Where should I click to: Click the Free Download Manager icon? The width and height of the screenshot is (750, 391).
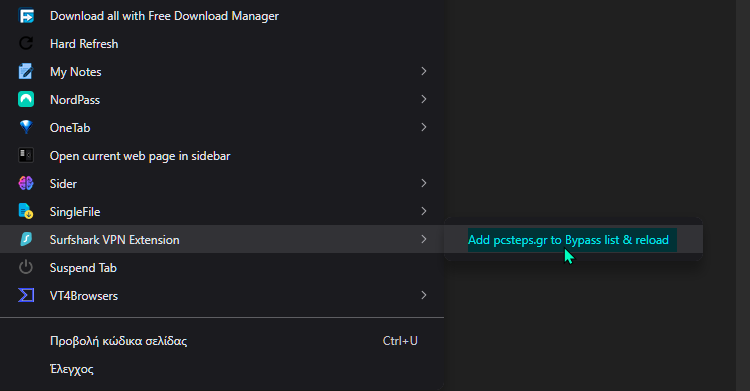coord(26,16)
